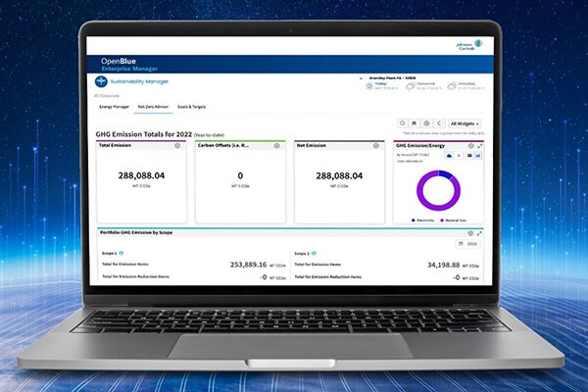Click the Scope 1 info icon
588x392 pixels.
pos(121,253)
